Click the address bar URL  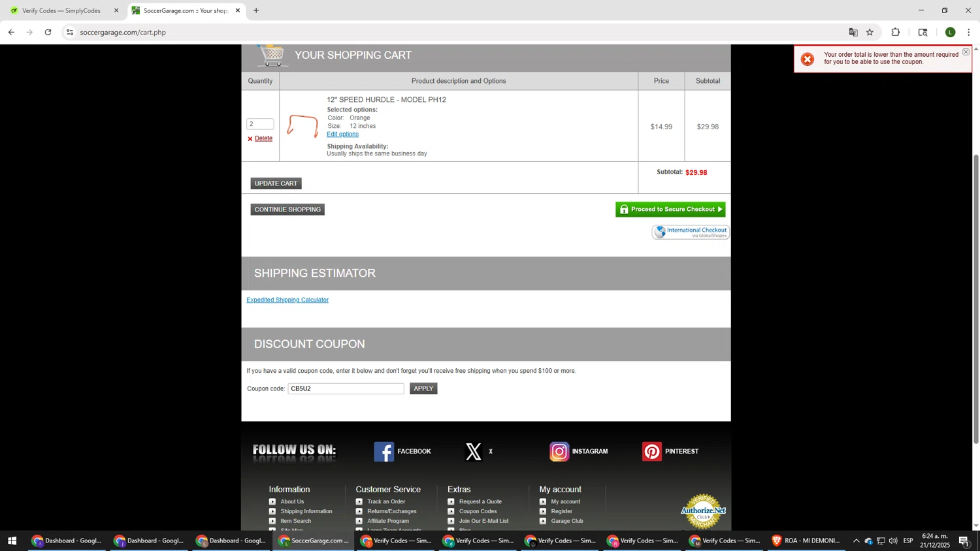click(x=123, y=32)
